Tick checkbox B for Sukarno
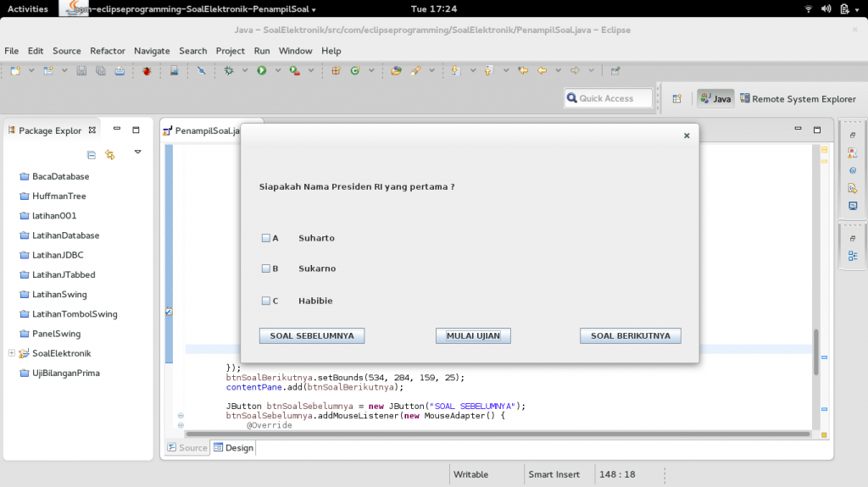The height and width of the screenshot is (487, 868). 265,268
